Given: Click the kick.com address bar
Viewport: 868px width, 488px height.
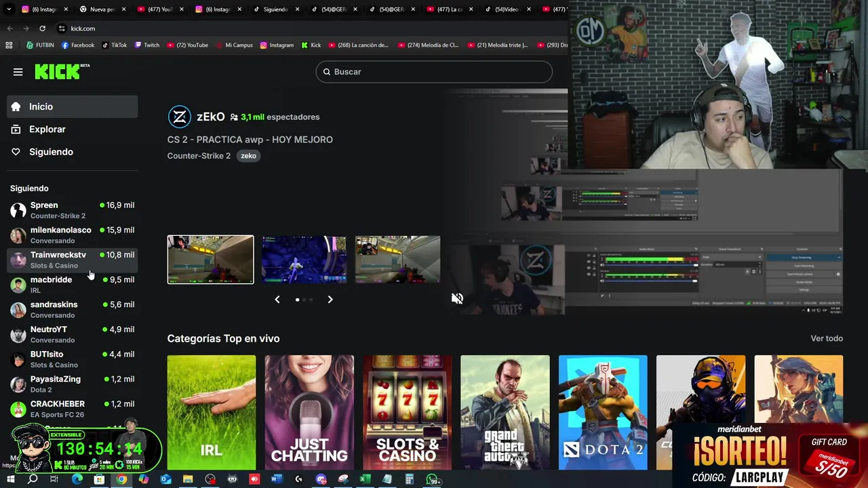Looking at the screenshot, I should [x=311, y=28].
